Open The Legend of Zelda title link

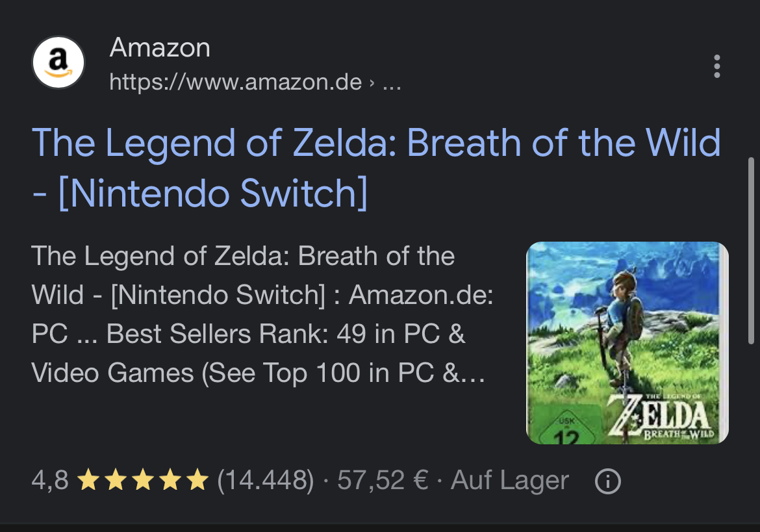pyautogui.click(x=376, y=143)
